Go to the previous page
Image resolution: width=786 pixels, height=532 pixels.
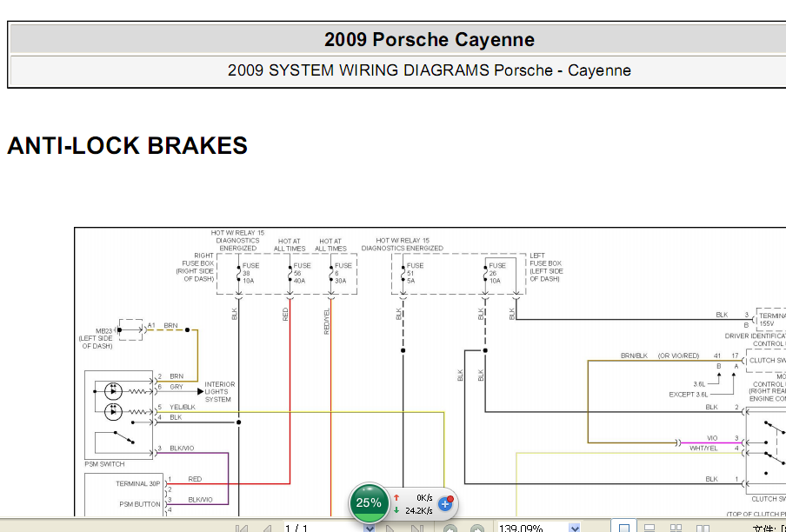(267, 529)
